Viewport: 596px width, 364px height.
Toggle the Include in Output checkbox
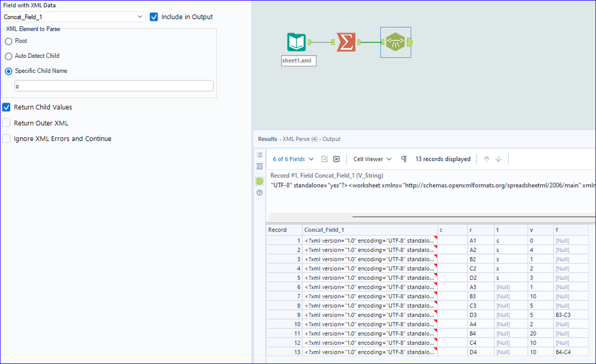(153, 17)
